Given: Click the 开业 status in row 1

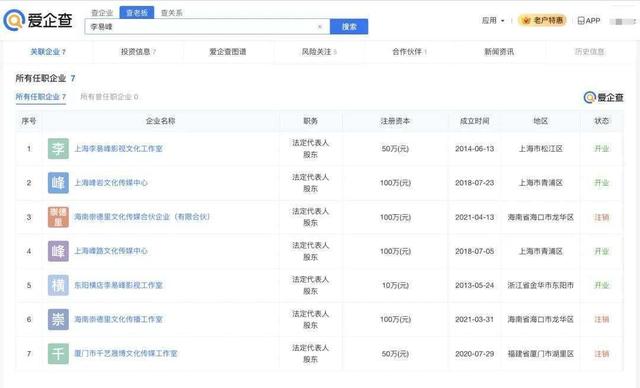Looking at the screenshot, I should (x=602, y=149).
